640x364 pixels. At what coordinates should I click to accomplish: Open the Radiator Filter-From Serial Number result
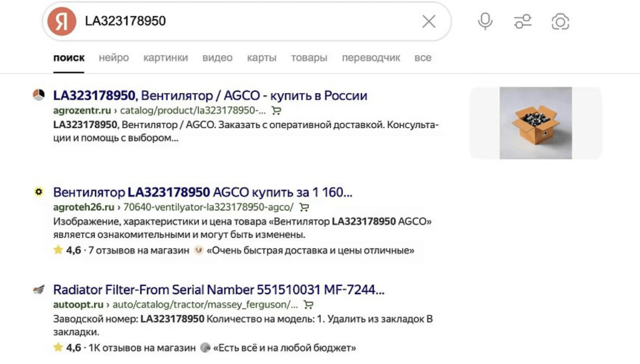point(218,290)
